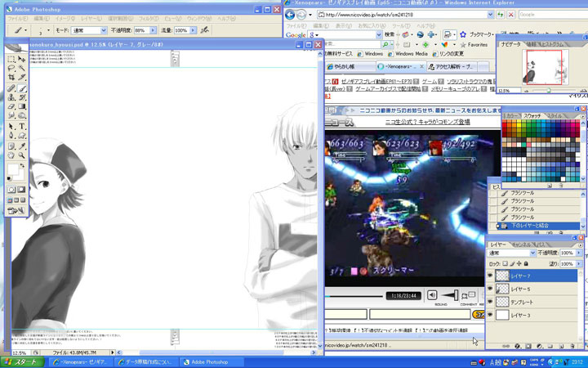588x368 pixels.
Task: Click the IE address bar URL field
Action: [x=401, y=15]
